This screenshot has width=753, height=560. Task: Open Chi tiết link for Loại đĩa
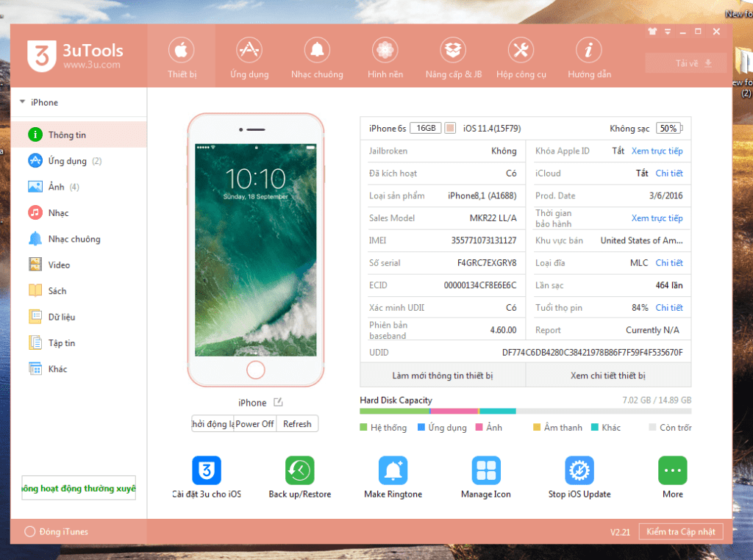669,262
